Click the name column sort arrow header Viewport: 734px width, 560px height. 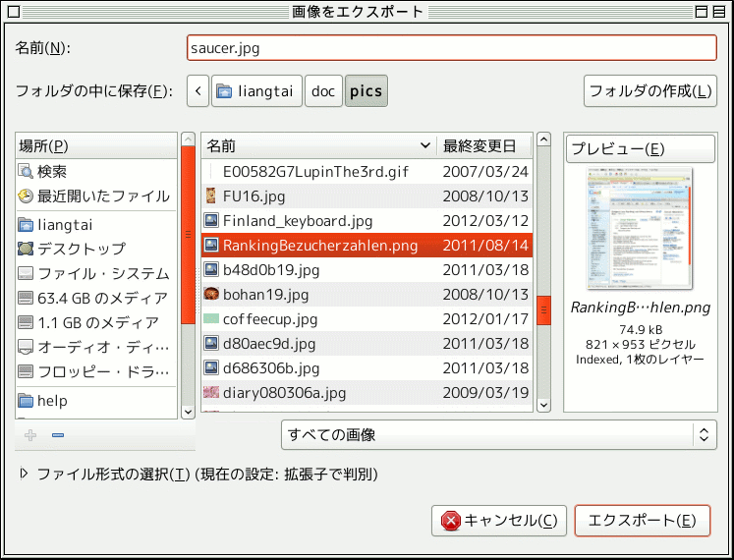[425, 146]
